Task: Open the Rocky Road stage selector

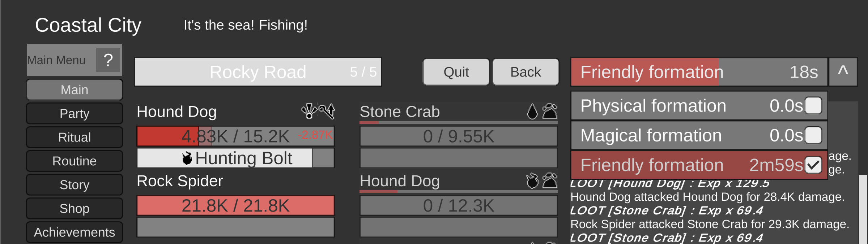Action: pyautogui.click(x=258, y=72)
